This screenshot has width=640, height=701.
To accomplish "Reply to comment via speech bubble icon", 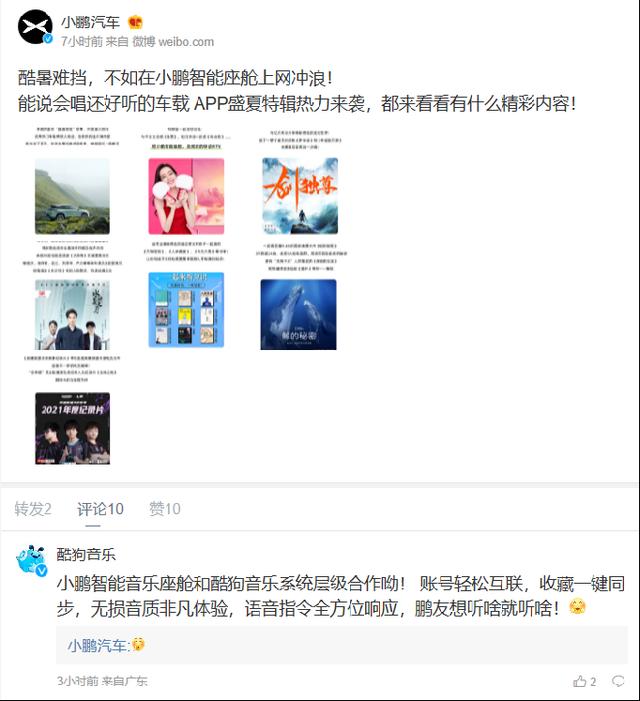I will (618, 681).
